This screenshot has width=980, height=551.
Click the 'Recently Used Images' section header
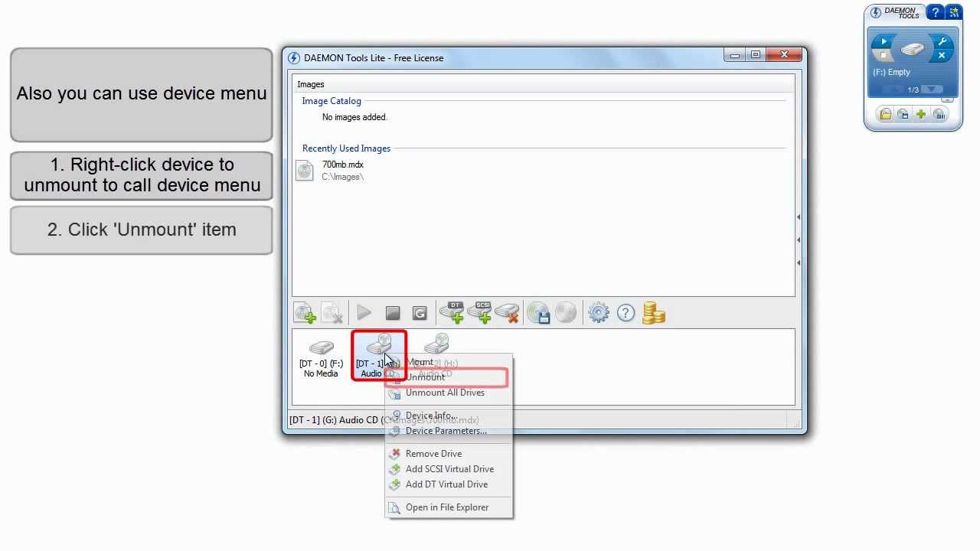tap(346, 148)
